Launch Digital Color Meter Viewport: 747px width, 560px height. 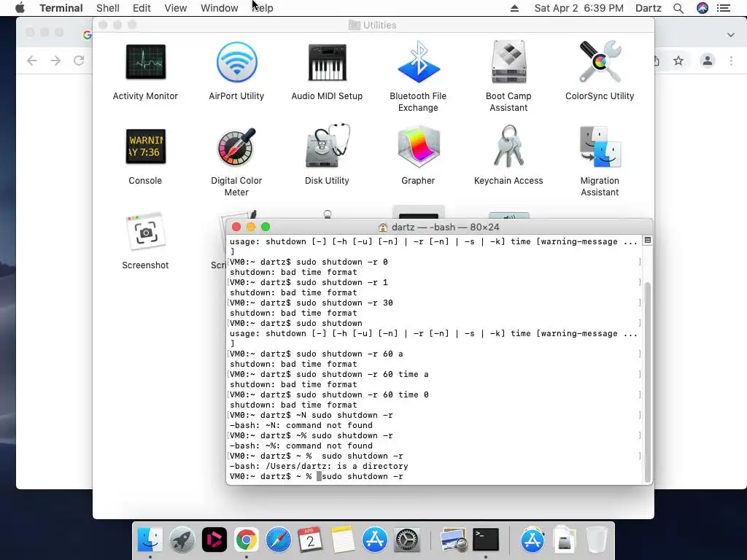pyautogui.click(x=237, y=147)
